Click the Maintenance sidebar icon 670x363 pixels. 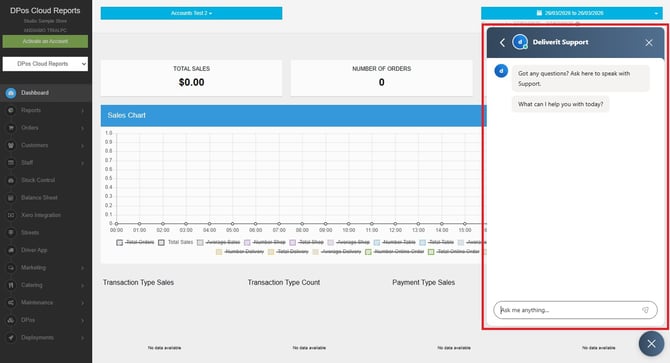(11, 303)
